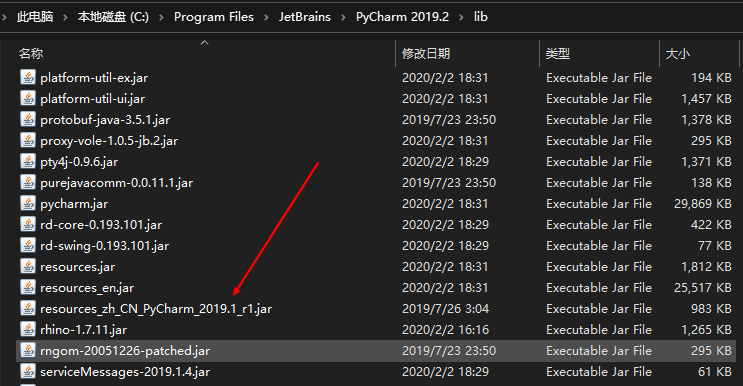Select resources_zh_CN_PyCharm_2019.1_r1.jar file name
The height and width of the screenshot is (386, 743).
pyautogui.click(x=156, y=309)
